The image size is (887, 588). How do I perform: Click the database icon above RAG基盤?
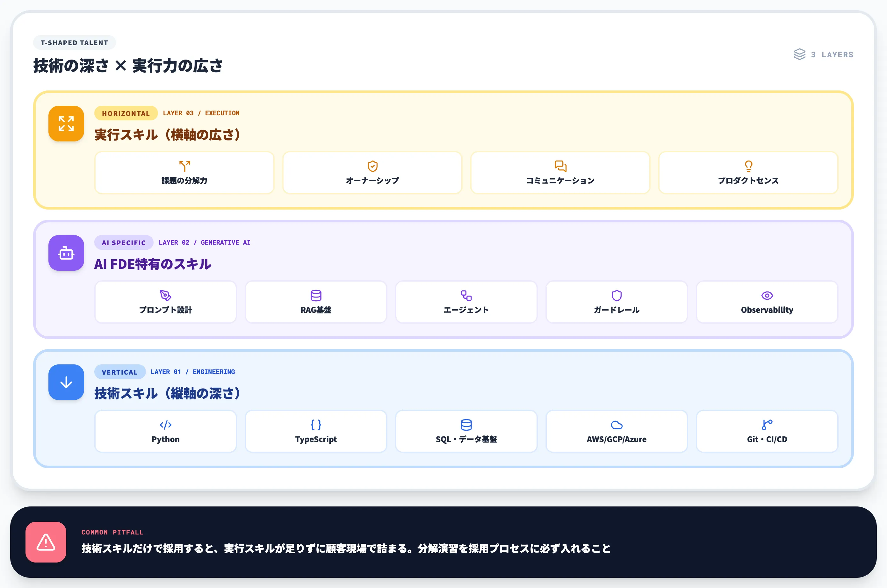[x=316, y=296]
